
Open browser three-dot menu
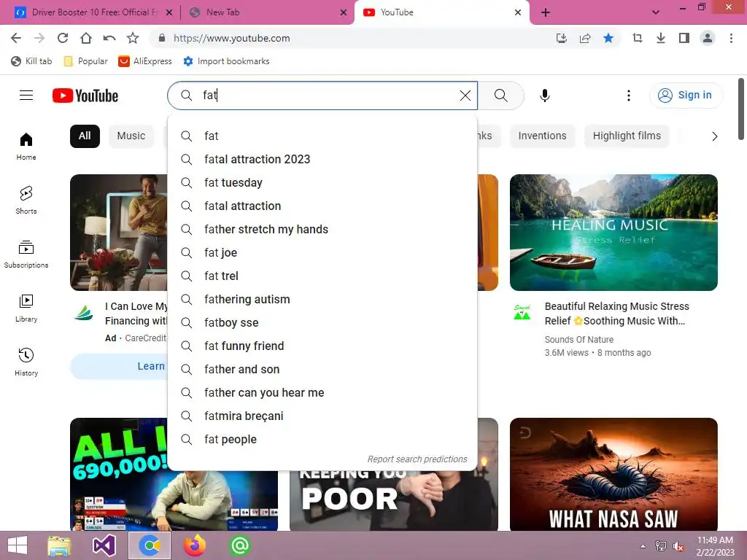tap(731, 38)
